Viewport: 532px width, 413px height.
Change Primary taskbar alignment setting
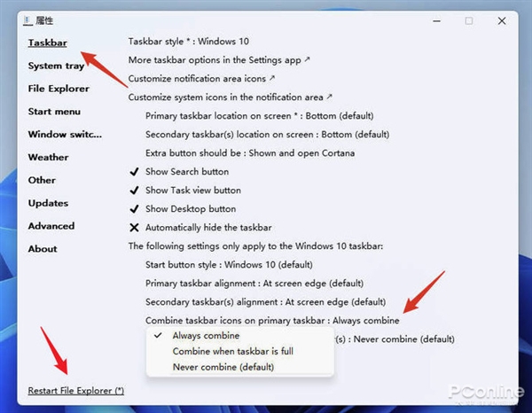tap(254, 284)
